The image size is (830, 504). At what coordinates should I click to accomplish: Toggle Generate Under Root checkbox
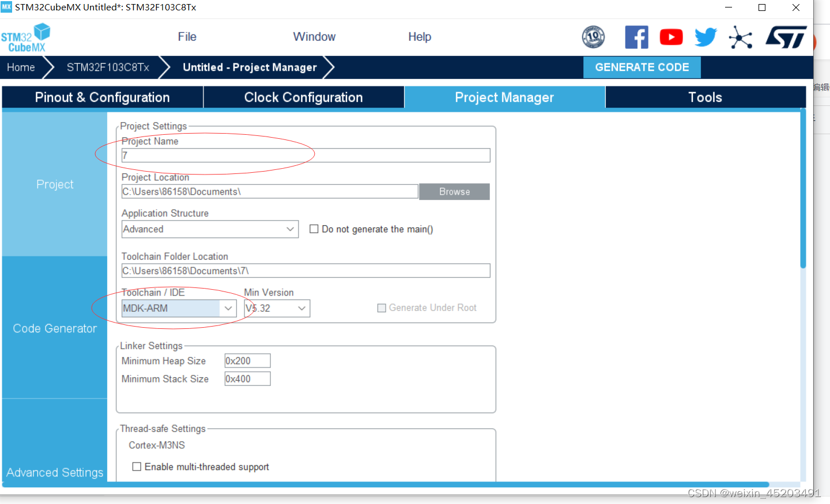382,308
